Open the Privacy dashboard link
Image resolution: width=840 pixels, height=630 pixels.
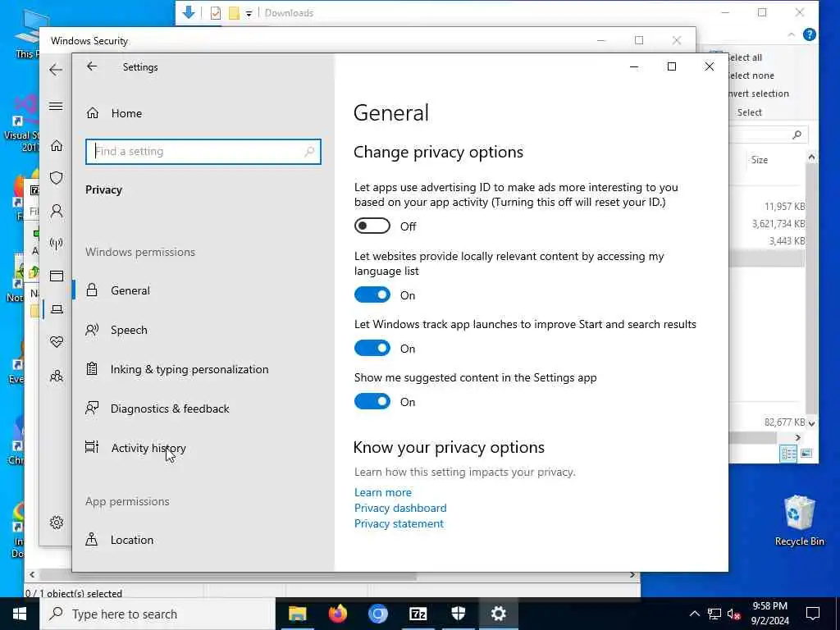(400, 508)
